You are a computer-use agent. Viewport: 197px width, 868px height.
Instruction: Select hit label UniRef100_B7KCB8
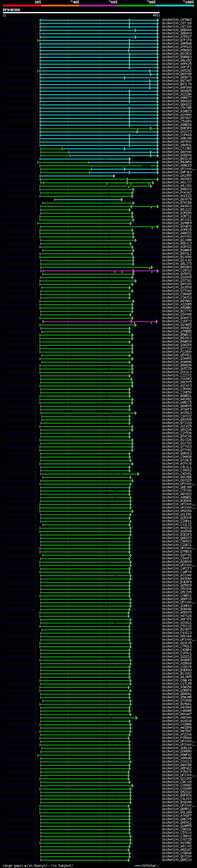[x=177, y=203]
